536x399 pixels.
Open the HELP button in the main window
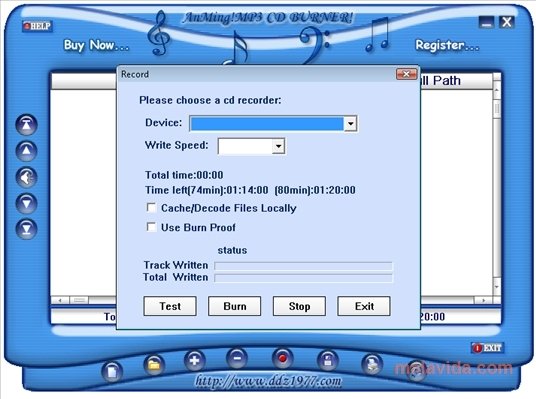click(37, 26)
